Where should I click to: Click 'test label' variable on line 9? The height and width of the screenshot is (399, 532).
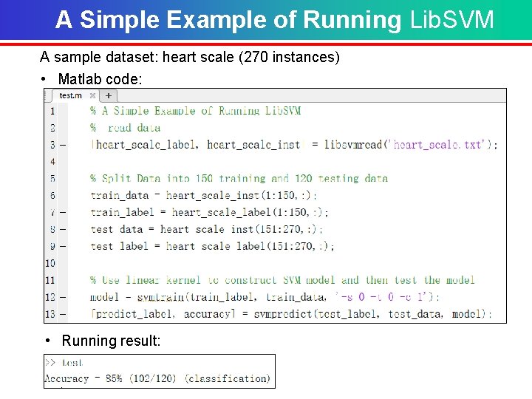(120, 246)
